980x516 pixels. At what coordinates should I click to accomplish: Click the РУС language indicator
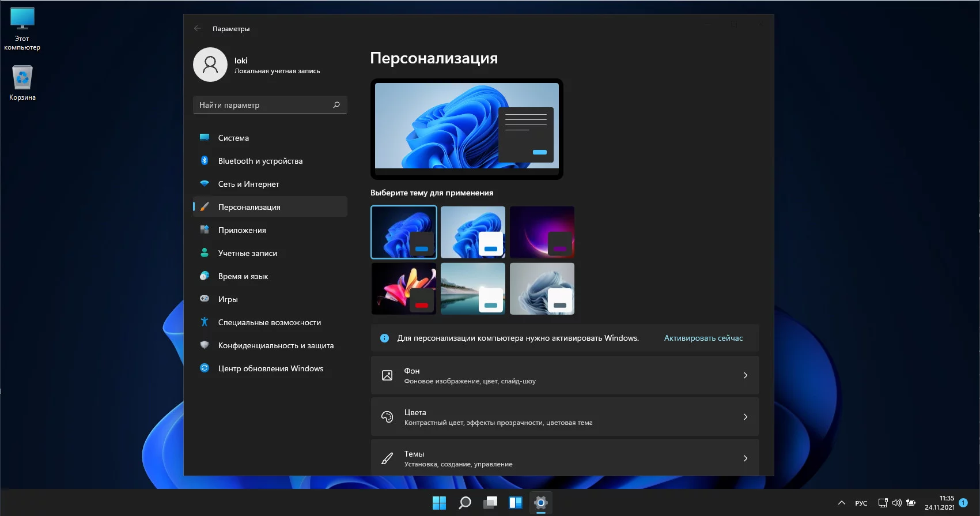pos(861,503)
